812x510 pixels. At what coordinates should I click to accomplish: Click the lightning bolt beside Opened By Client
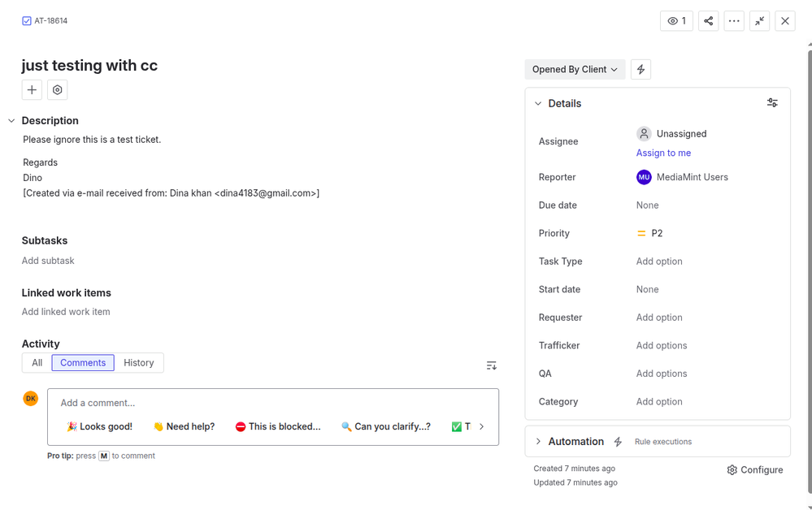pyautogui.click(x=640, y=69)
